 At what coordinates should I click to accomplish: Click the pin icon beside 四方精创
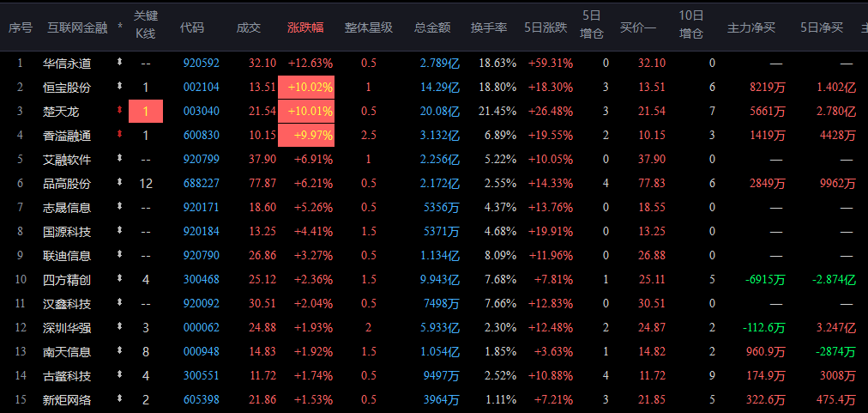(x=119, y=279)
